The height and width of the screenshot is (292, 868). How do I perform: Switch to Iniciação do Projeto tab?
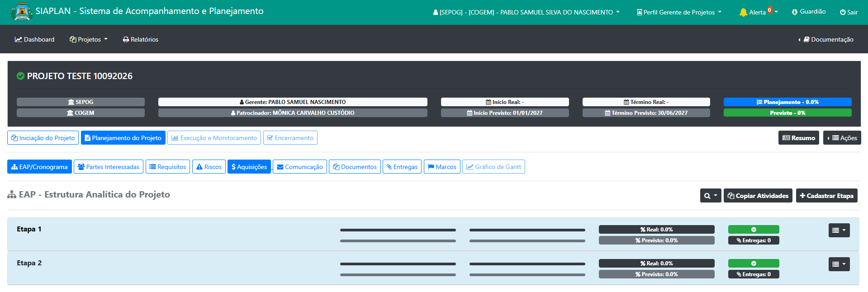click(x=43, y=138)
